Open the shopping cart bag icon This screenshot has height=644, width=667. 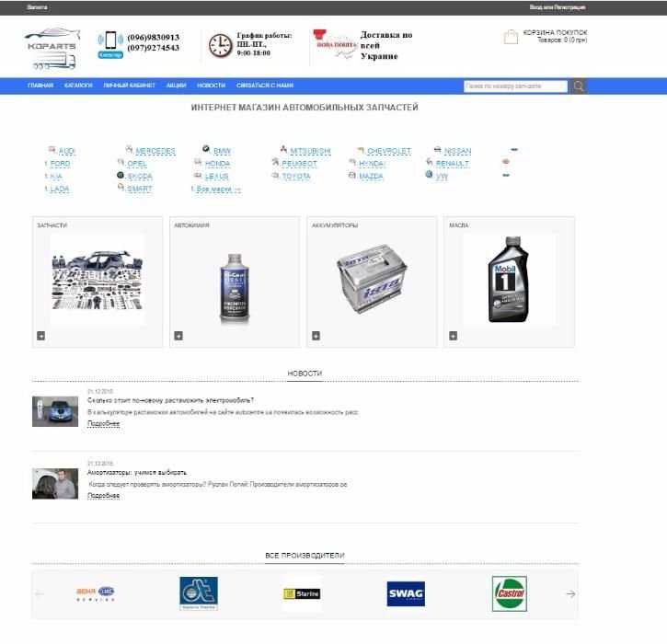[x=511, y=37]
